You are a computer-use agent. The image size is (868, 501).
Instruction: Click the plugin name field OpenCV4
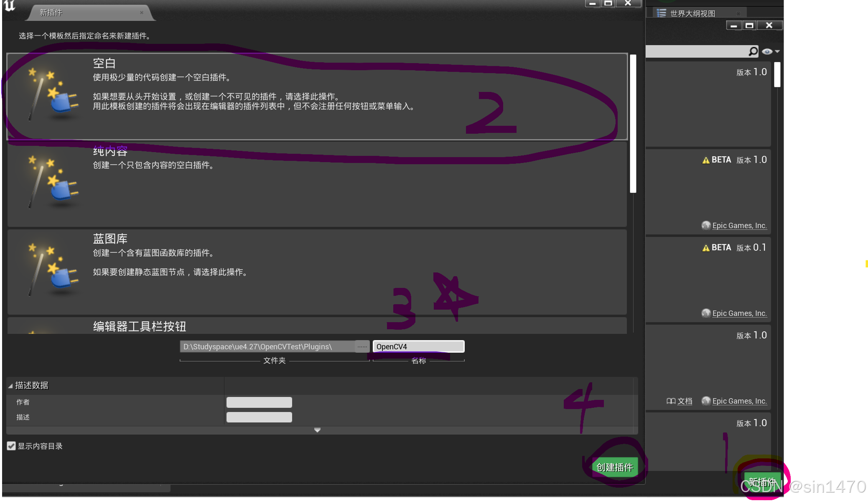[x=418, y=346]
